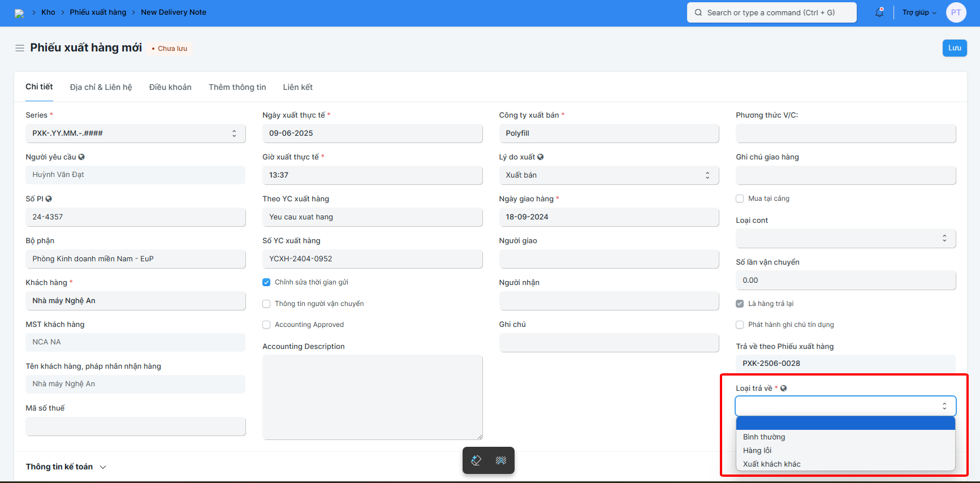Click globe icon beside Lý do xuất
The height and width of the screenshot is (483, 980).
pos(541,157)
